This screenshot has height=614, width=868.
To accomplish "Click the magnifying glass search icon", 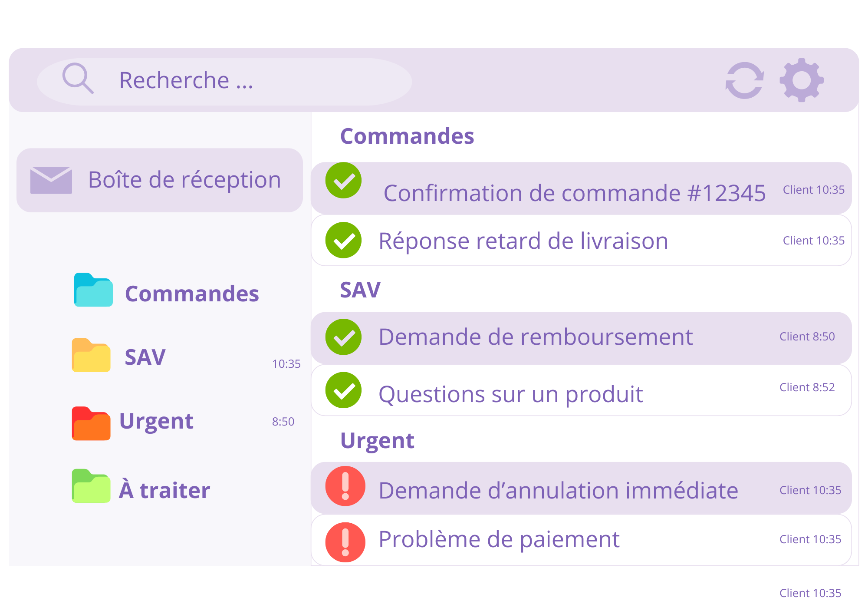I will click(78, 78).
